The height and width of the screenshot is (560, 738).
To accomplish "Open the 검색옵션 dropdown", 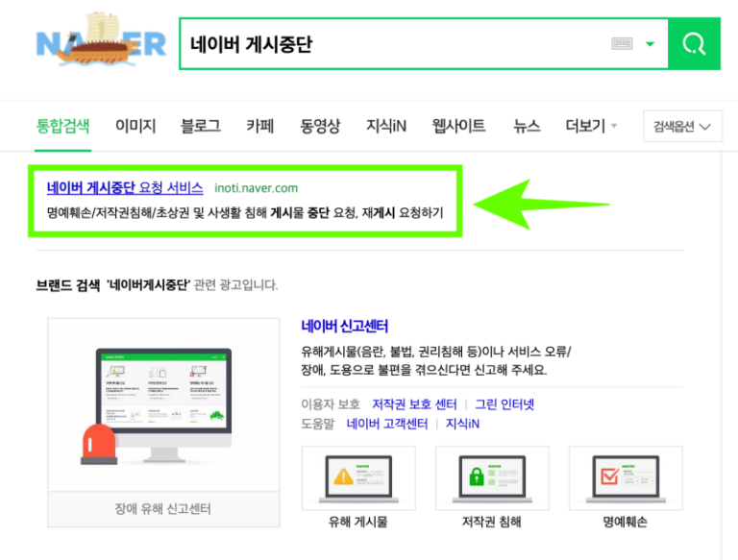I will click(682, 126).
